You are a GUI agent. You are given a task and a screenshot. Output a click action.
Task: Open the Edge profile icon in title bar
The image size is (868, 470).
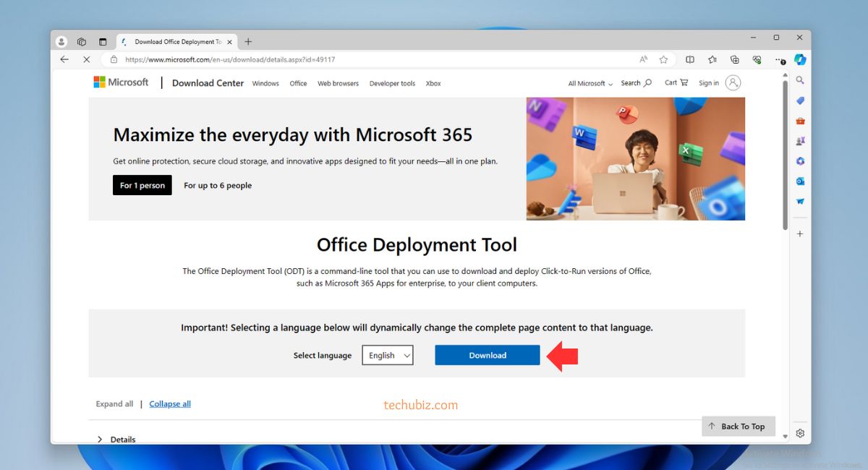point(61,42)
